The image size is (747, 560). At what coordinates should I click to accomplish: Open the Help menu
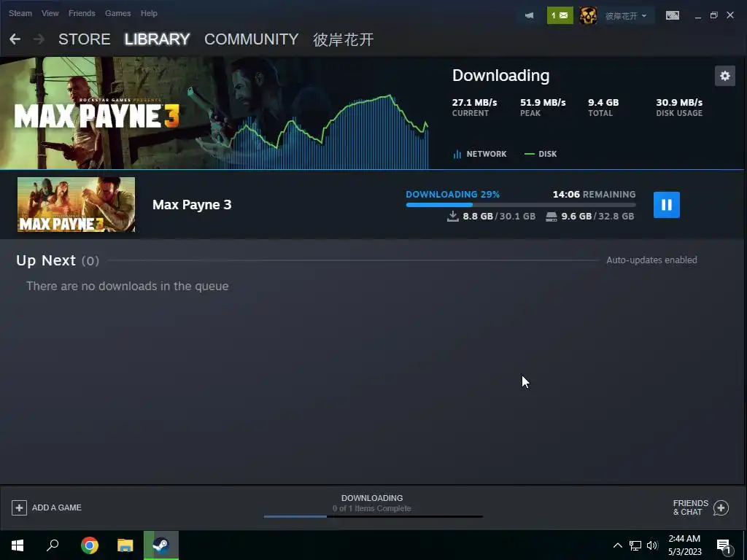(149, 13)
